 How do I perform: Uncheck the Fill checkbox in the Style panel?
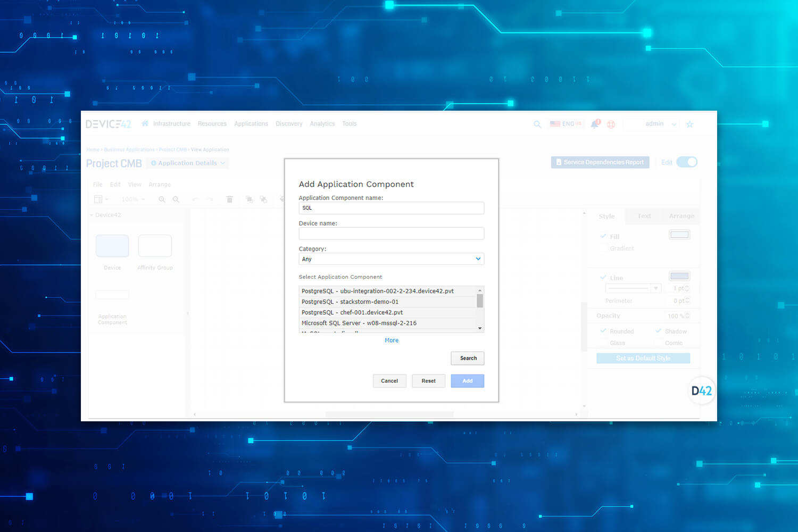[604, 236]
